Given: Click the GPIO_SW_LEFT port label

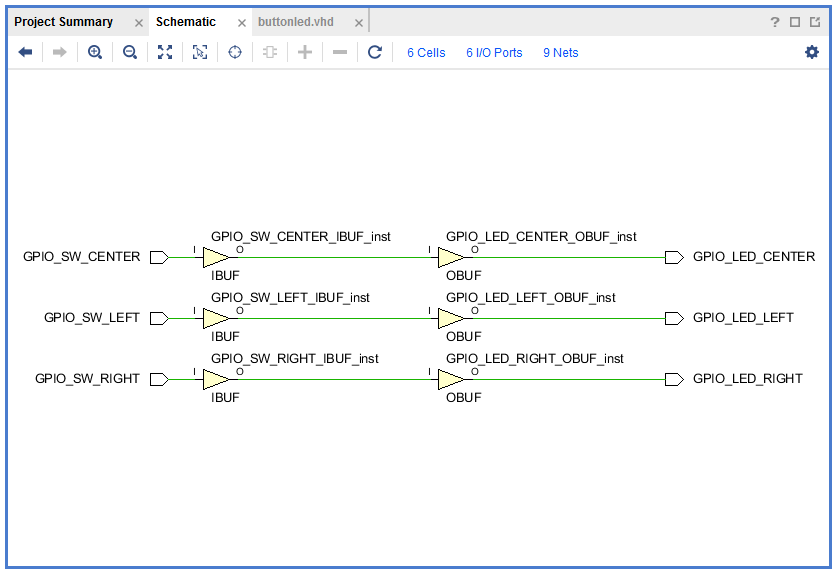Looking at the screenshot, I should coord(91,318).
